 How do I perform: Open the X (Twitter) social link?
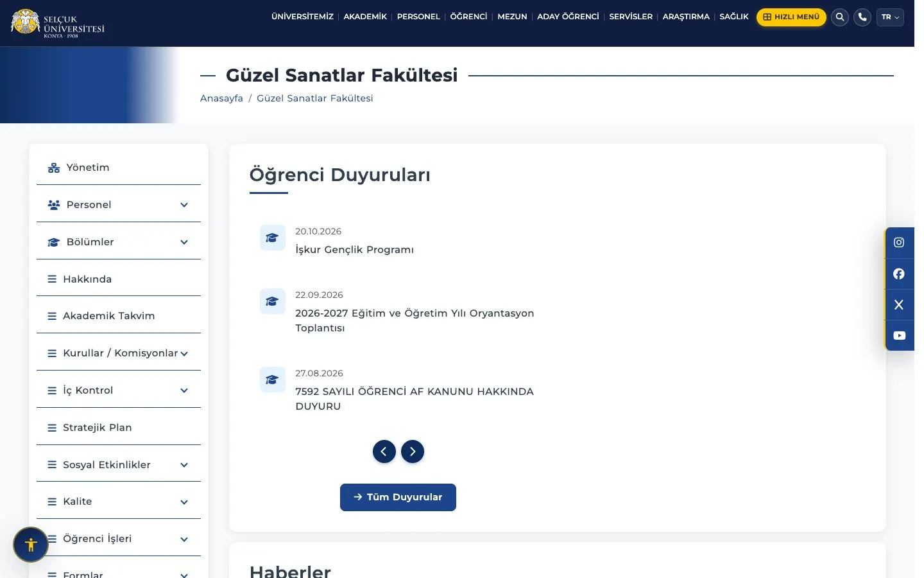pos(899,304)
